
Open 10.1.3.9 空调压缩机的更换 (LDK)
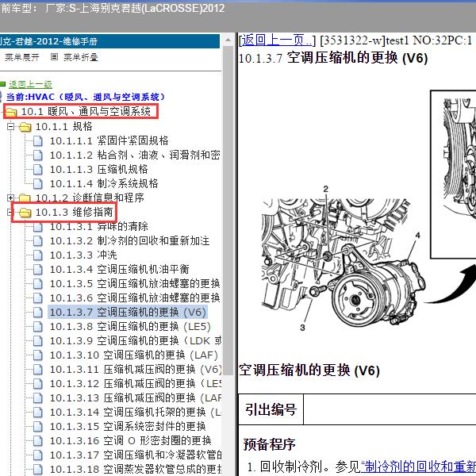(136, 340)
